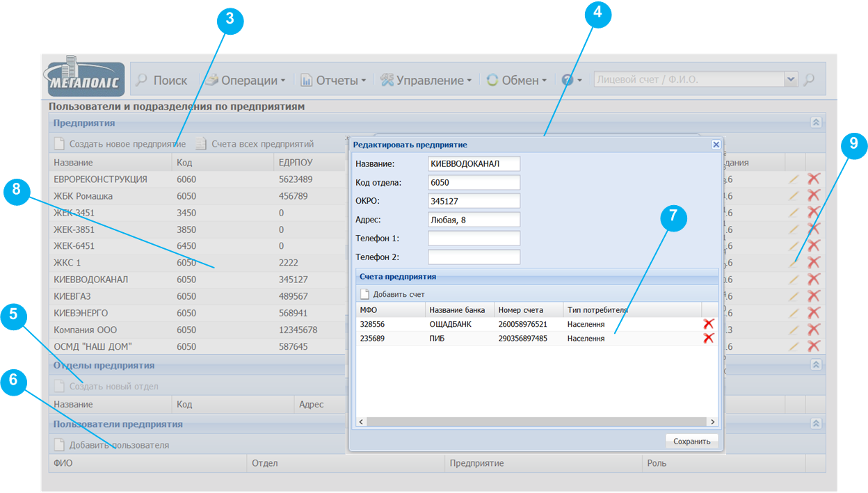Delete the ОЩАДБАНК account row

tap(709, 324)
